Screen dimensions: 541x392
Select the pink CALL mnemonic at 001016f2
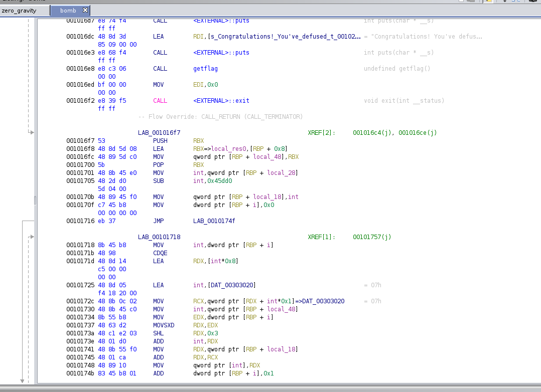click(x=160, y=101)
